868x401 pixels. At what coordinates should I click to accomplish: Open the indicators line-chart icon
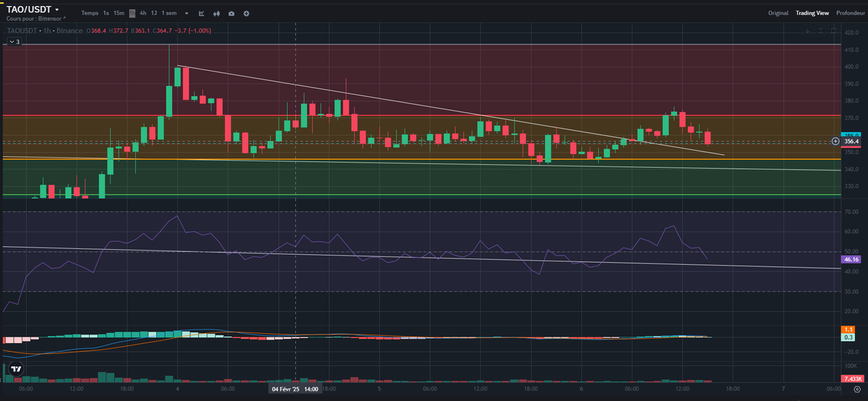point(200,13)
